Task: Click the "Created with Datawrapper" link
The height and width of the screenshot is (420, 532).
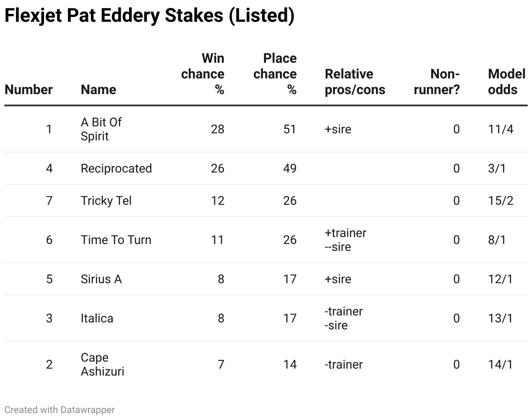Action: click(x=60, y=410)
